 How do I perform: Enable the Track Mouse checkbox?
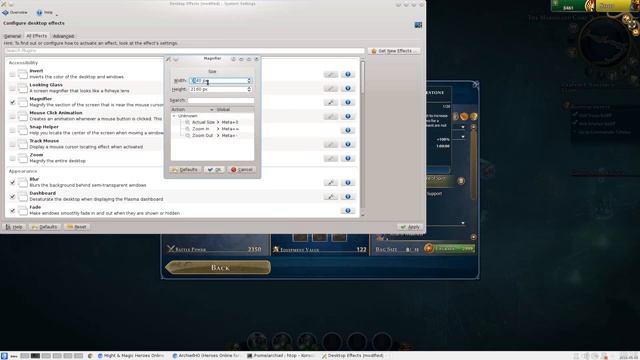(x=12, y=144)
